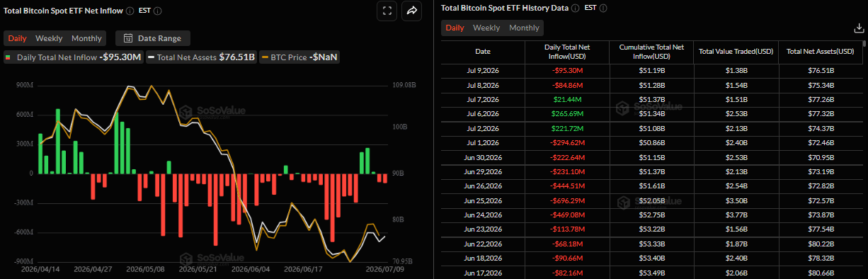Select Monthly tab in history data table
This screenshot has height=279, width=868.
point(524,28)
